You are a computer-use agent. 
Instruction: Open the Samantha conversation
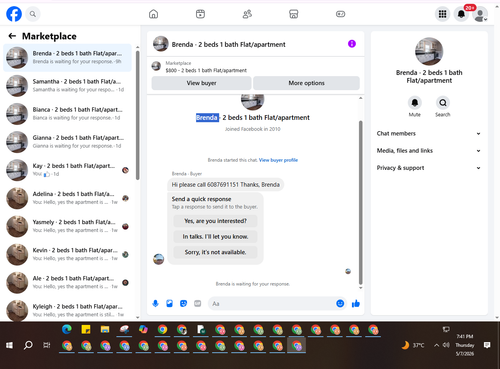[x=67, y=86]
